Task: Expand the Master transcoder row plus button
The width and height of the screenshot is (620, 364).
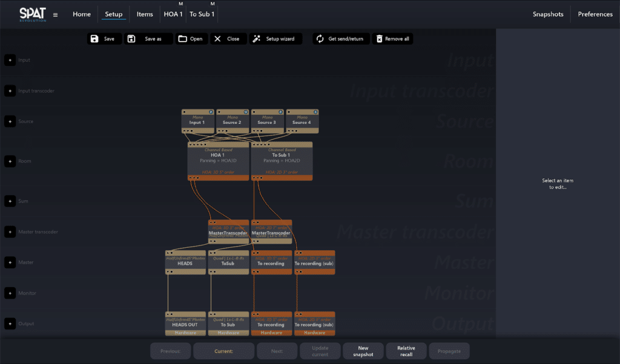Action: tap(10, 232)
